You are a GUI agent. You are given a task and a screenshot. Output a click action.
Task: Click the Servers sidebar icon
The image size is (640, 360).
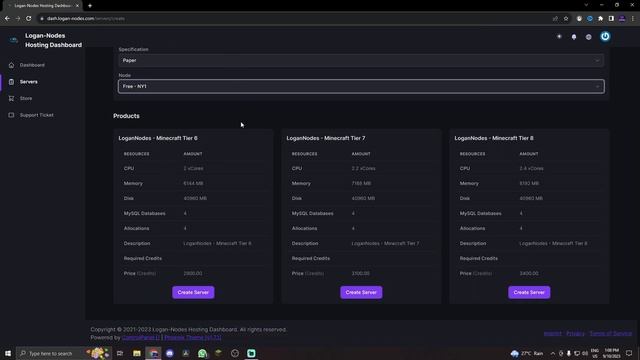point(11,82)
